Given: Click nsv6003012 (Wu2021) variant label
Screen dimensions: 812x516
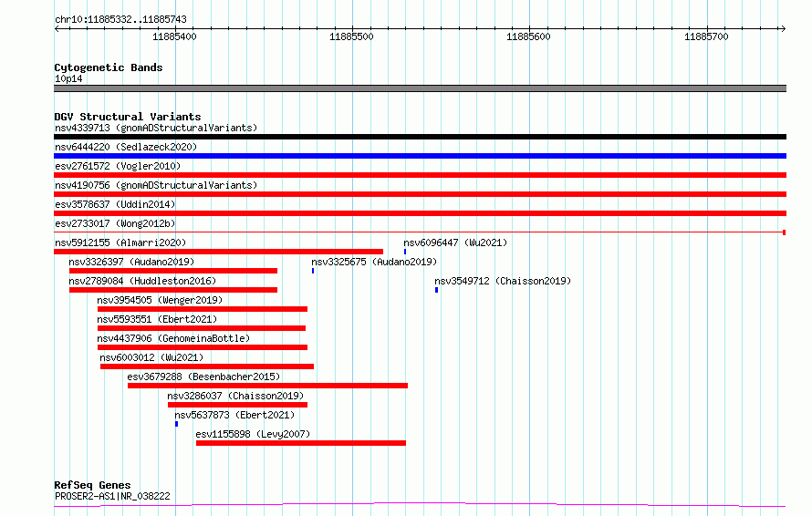Looking at the screenshot, I should [x=151, y=357].
